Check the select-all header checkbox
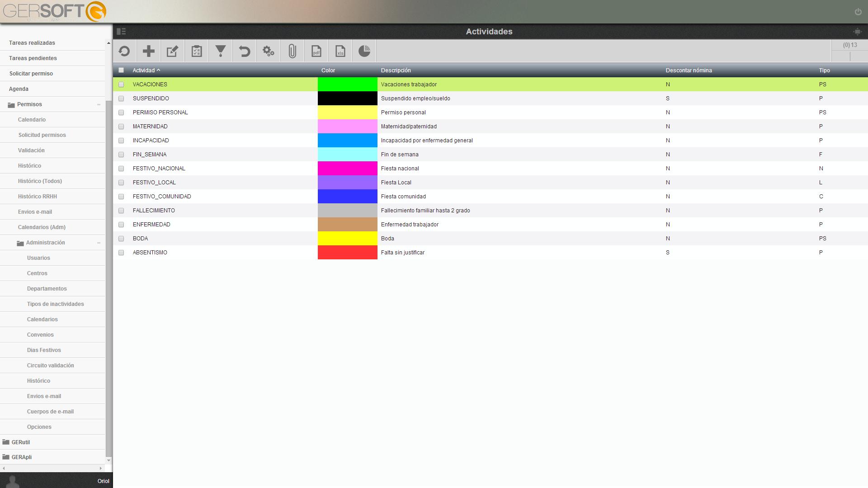The height and width of the screenshot is (488, 868). coord(121,70)
